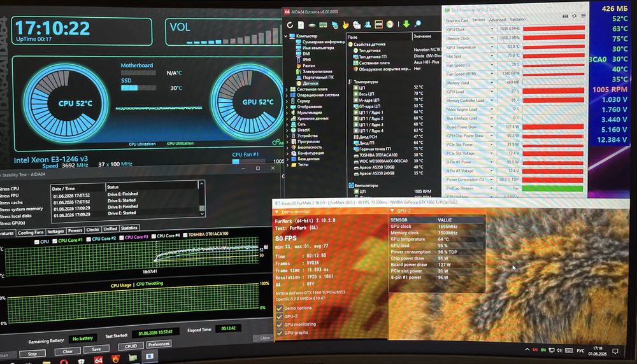
Task: Click the Clear button in stability test
Action: [68, 351]
